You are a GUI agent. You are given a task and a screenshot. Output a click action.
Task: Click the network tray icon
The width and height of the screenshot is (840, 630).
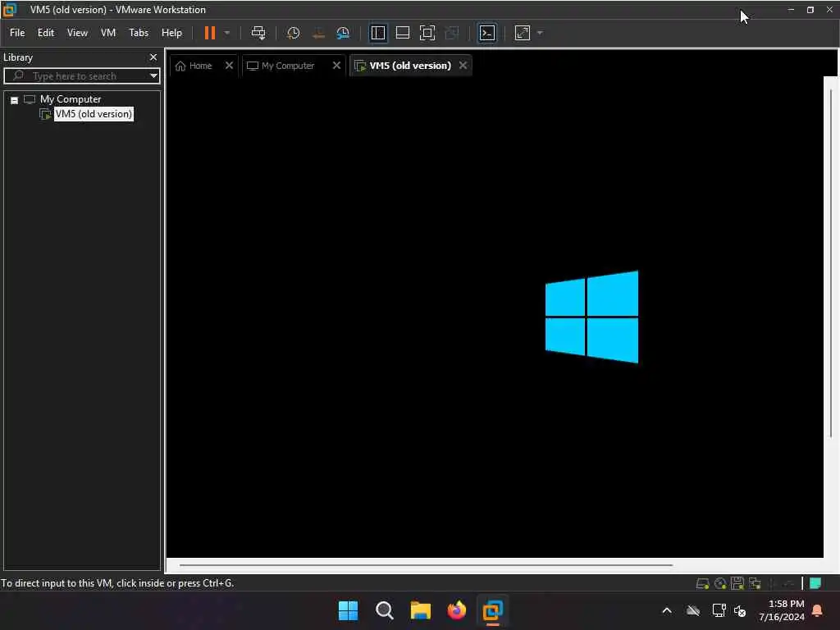tap(719, 610)
